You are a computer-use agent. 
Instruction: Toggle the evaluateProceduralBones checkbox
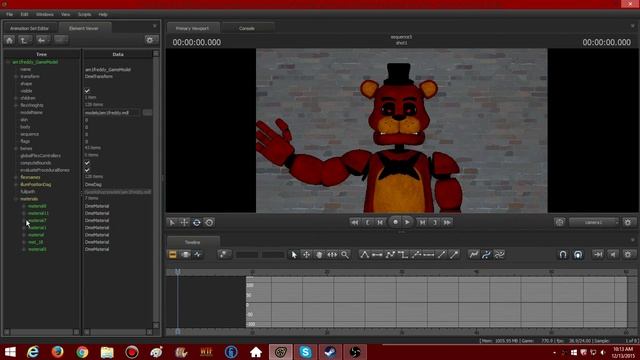click(87, 170)
